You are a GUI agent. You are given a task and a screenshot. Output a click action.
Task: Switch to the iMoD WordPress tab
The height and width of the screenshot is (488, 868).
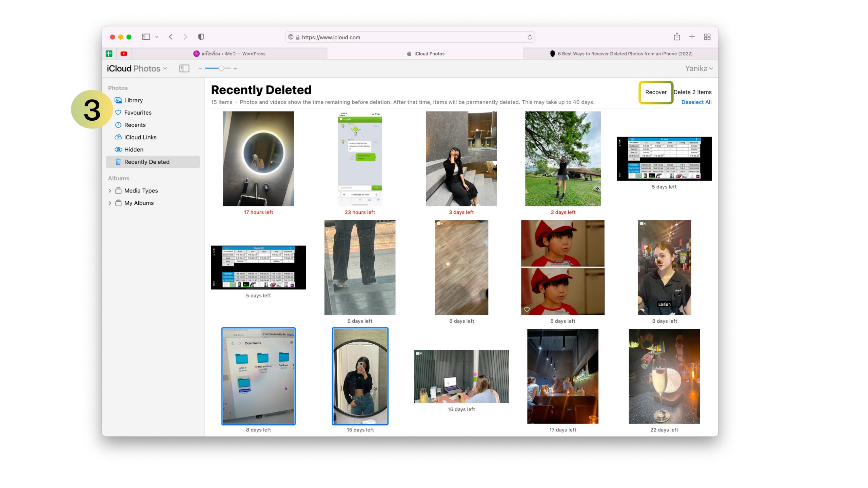(x=229, y=54)
